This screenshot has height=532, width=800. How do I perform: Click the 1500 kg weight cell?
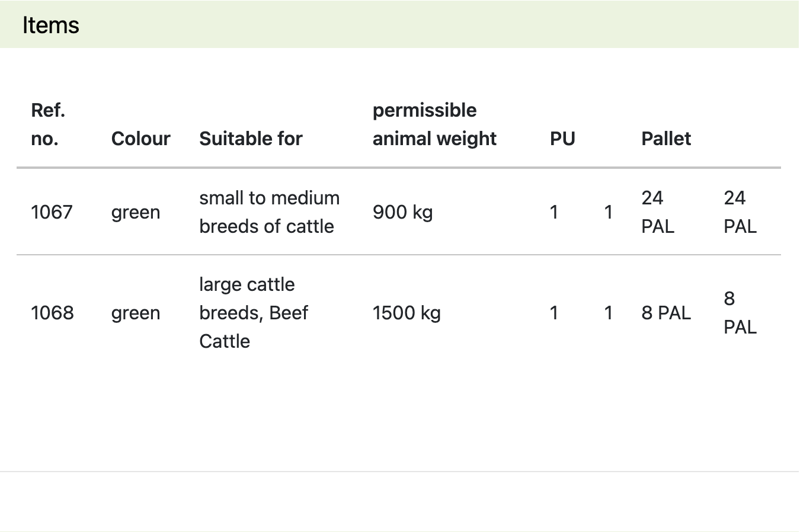(407, 313)
